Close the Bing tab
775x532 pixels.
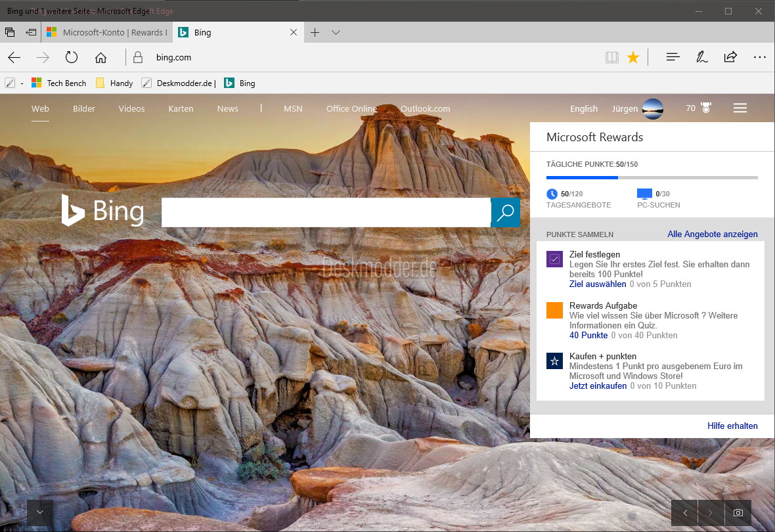coord(294,33)
